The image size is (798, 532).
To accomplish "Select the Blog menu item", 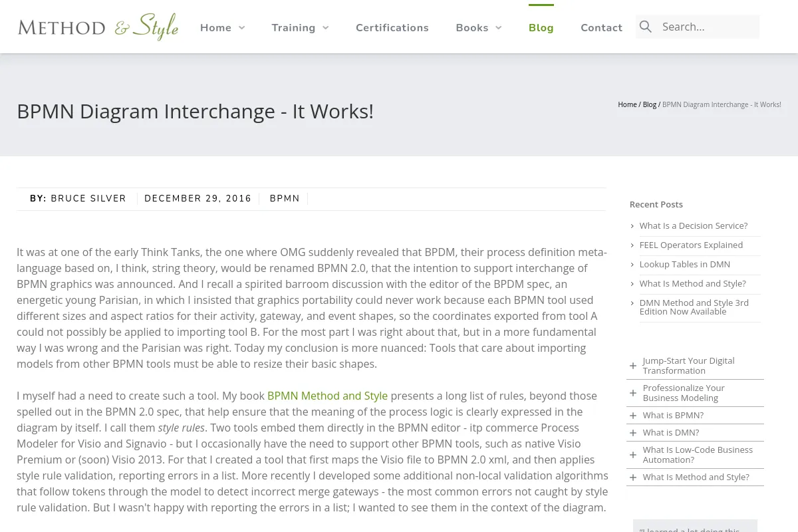I will pyautogui.click(x=541, y=27).
